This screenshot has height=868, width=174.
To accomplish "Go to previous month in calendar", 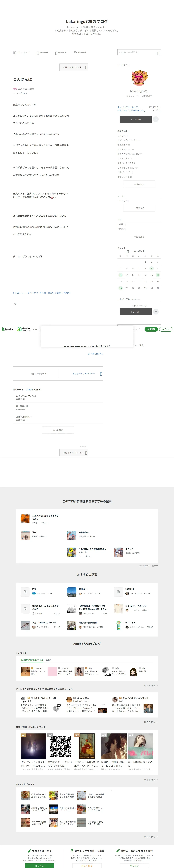I will (x=128, y=252).
